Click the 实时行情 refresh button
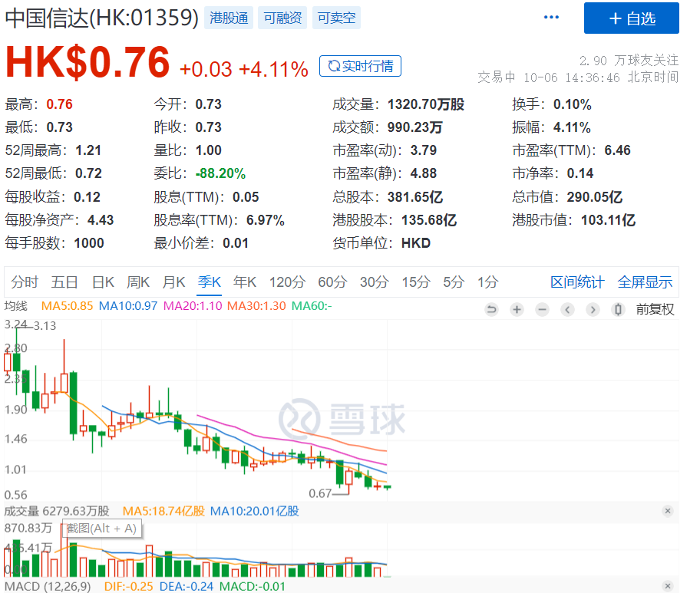This screenshot has height=593, width=700. pos(360,66)
